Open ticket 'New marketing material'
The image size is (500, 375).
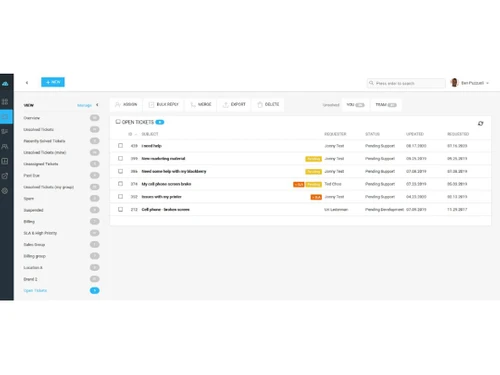[x=163, y=159]
